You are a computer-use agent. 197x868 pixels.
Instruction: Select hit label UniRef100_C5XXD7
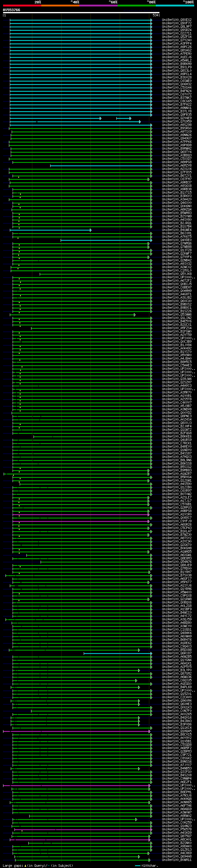(x=177, y=159)
